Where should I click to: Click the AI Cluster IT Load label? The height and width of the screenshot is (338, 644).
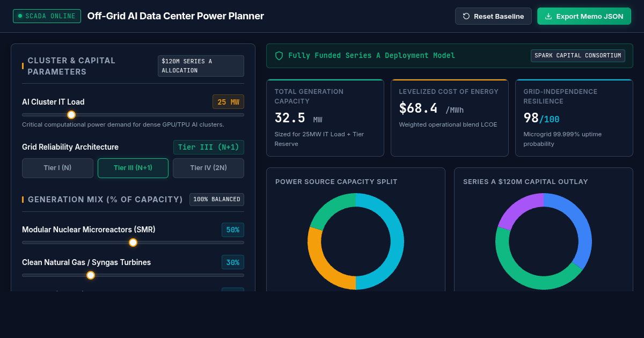53,102
